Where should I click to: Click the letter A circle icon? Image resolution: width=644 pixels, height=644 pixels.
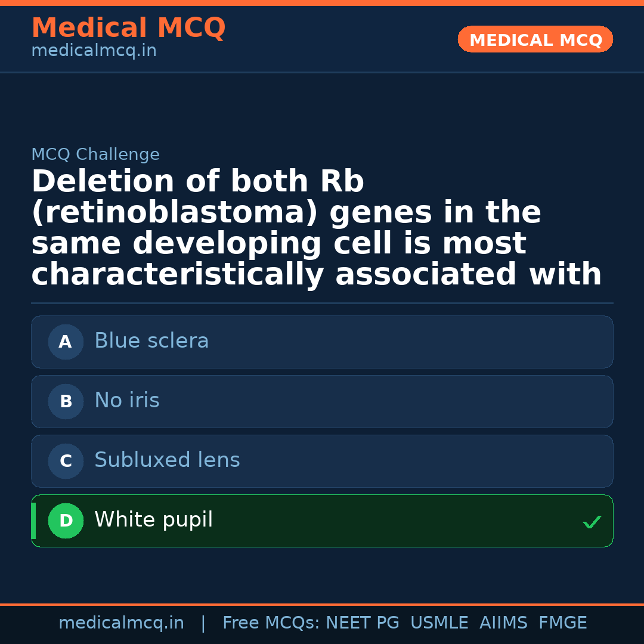pyautogui.click(x=66, y=342)
